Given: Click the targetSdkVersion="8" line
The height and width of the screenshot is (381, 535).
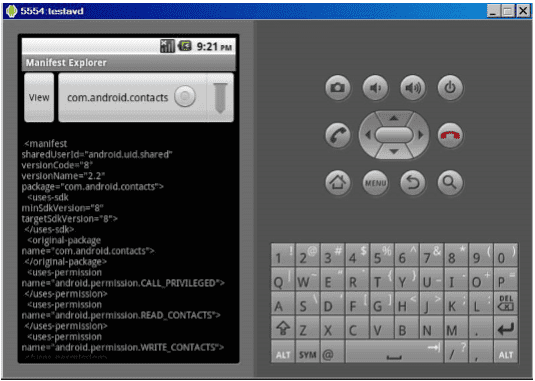Looking at the screenshot, I should coord(69,219).
